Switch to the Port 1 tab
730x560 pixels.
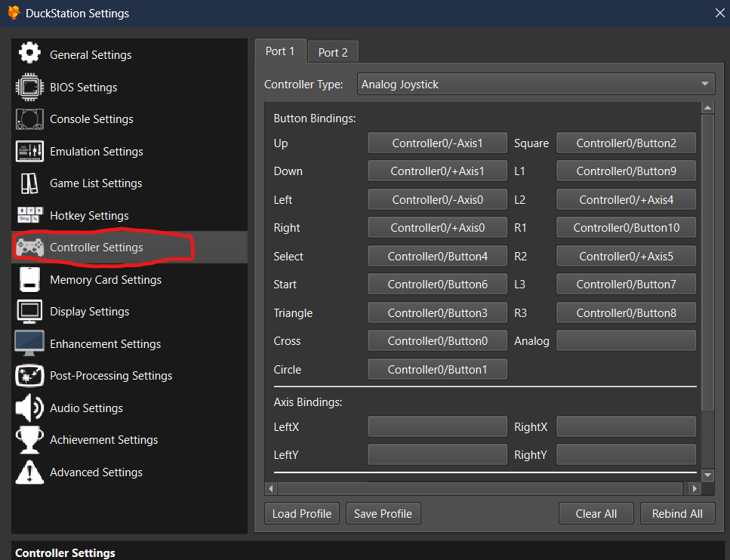click(x=280, y=51)
